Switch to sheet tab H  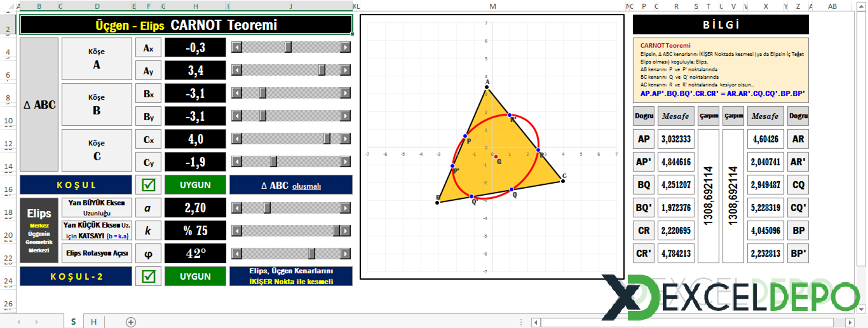coord(93,322)
